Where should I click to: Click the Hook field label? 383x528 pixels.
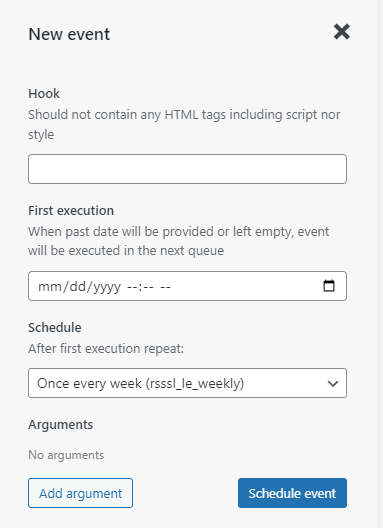coord(44,94)
